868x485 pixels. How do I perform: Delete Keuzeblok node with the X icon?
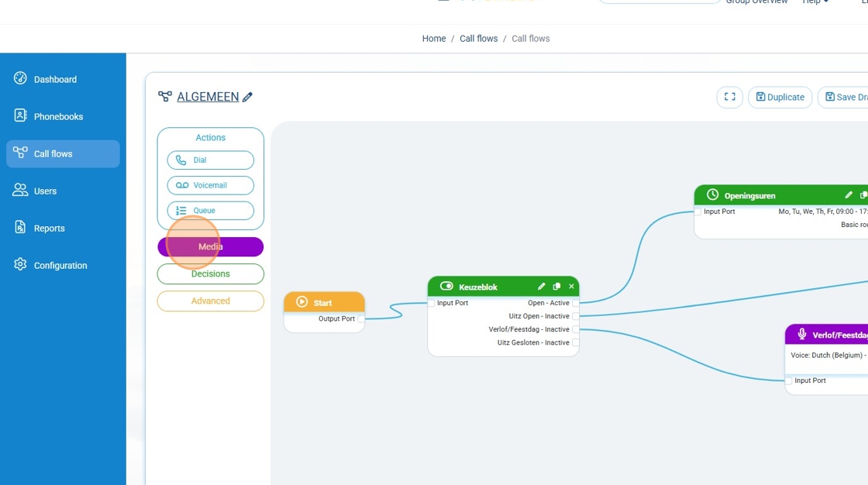pos(571,287)
